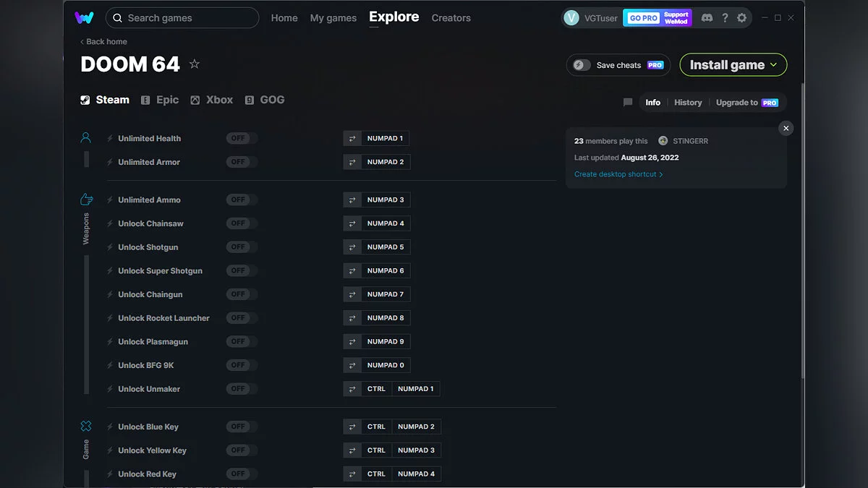Click swap hotkey icon for Unlock BFG 9K

(x=352, y=365)
